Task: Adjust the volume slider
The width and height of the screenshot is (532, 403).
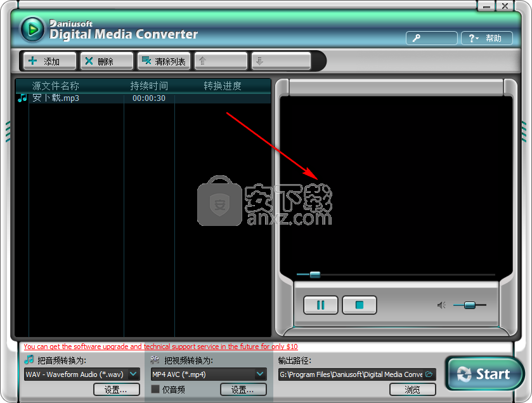Action: click(469, 305)
